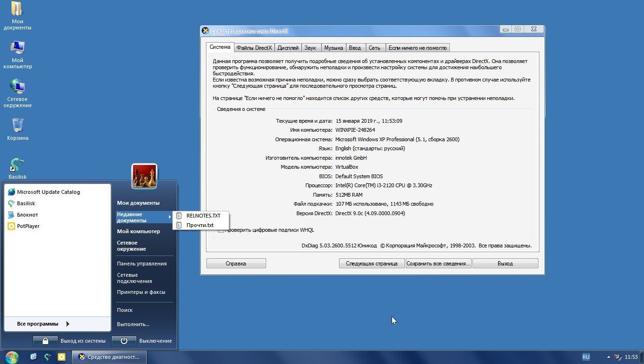Open Сетевое окружение in Start menu right pane
Viewport: 644px width, 364px height.
coord(132,246)
